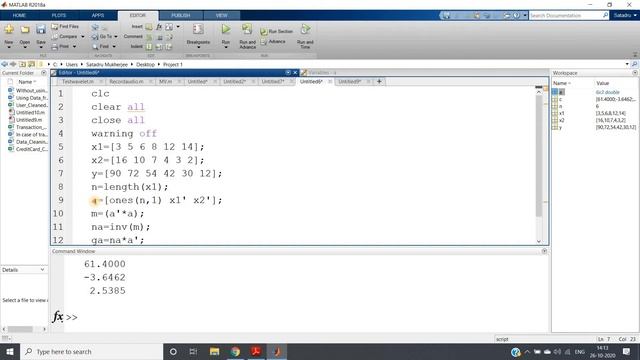Image resolution: width=640 pixels, height=360 pixels.
Task: Click Run and Time
Action: (x=305, y=36)
